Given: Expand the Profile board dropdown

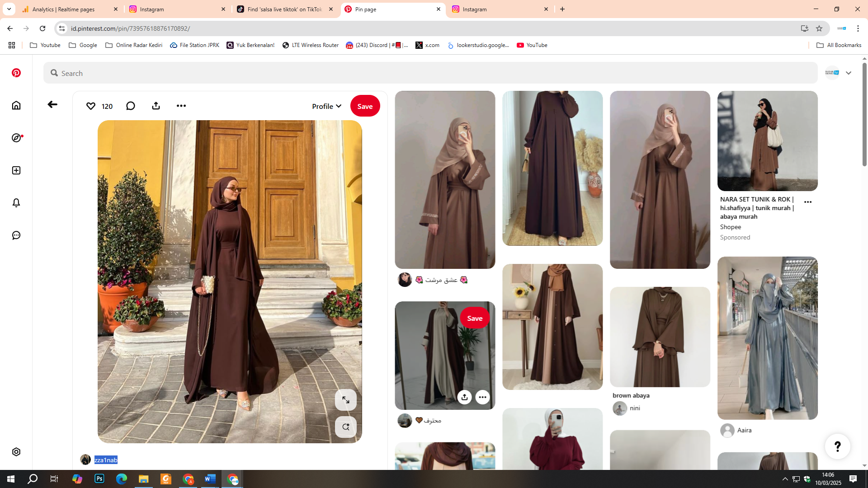Looking at the screenshot, I should click(x=326, y=106).
